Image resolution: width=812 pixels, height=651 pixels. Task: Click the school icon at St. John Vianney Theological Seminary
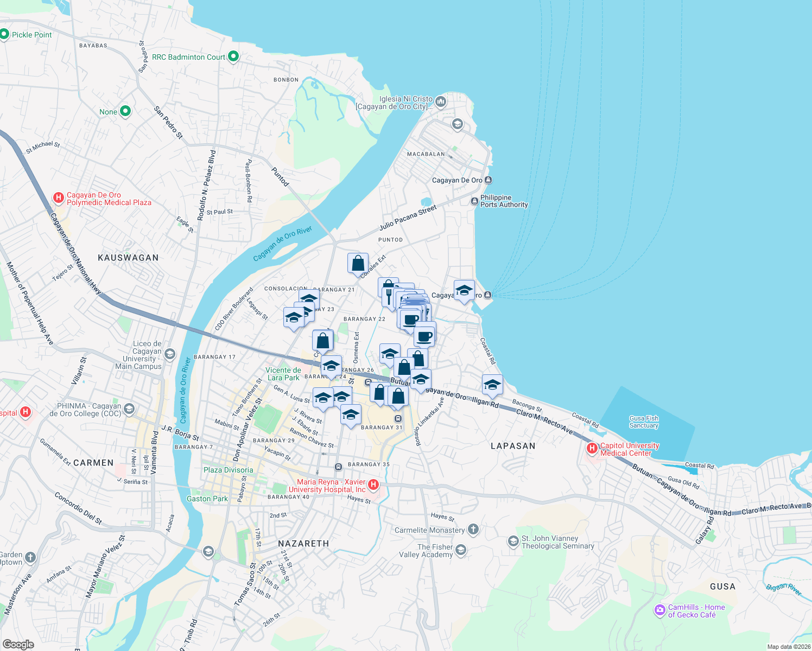click(514, 540)
